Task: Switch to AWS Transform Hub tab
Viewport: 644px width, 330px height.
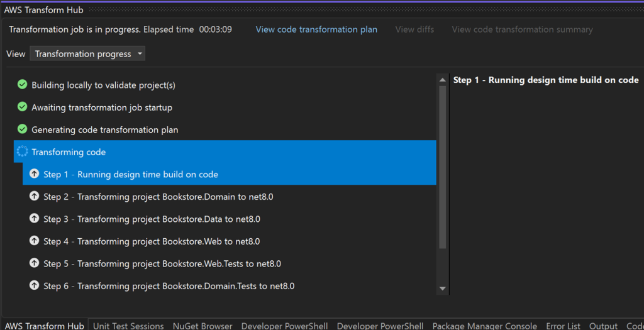Action: point(45,326)
